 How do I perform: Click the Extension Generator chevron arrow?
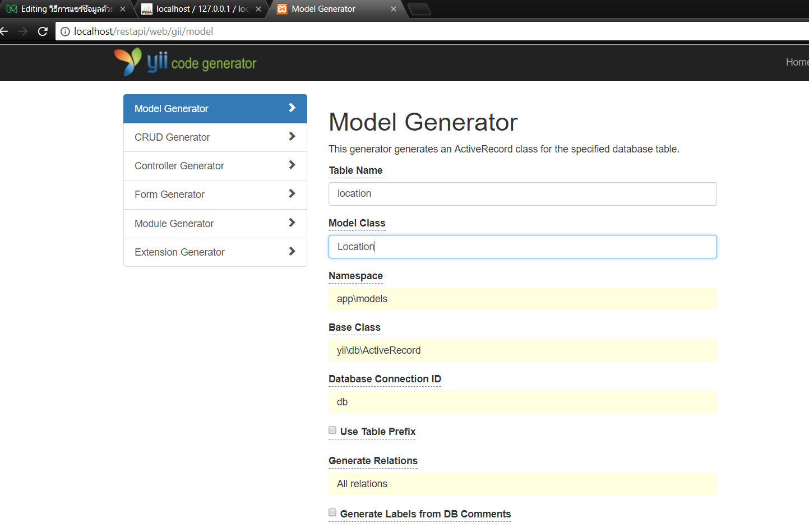tap(292, 251)
